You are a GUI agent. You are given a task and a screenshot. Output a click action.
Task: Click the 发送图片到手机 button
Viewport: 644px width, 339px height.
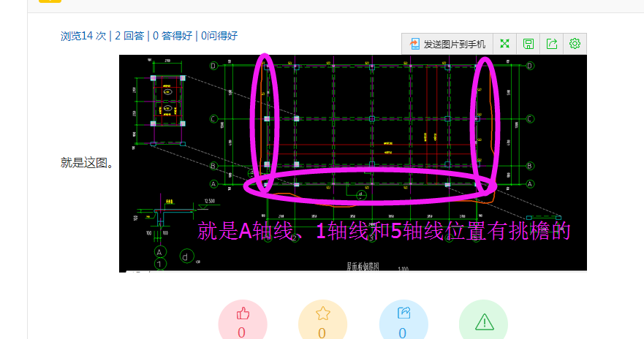pos(447,44)
